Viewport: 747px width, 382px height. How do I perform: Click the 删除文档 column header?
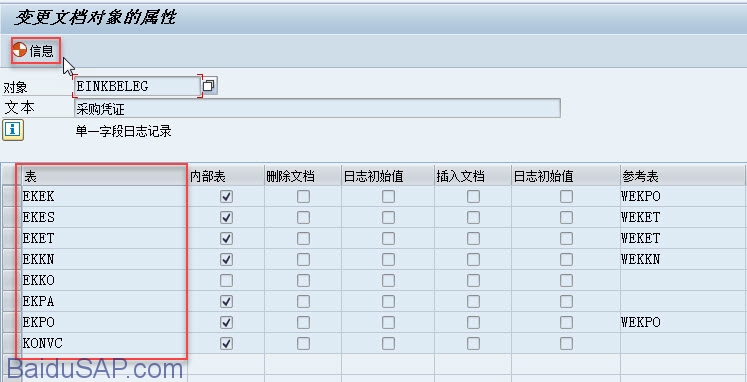pos(303,176)
